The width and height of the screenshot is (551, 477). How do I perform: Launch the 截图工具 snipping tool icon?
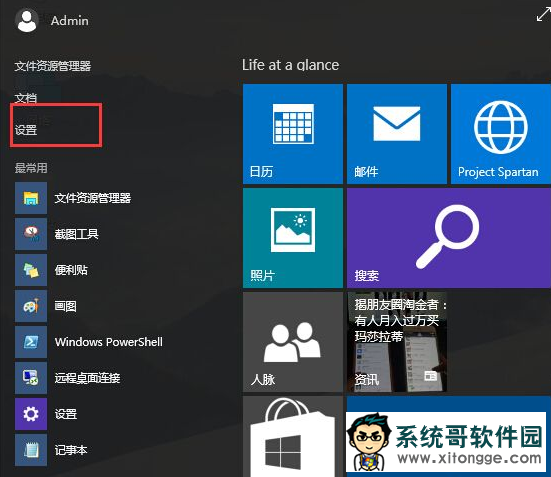pos(31,234)
